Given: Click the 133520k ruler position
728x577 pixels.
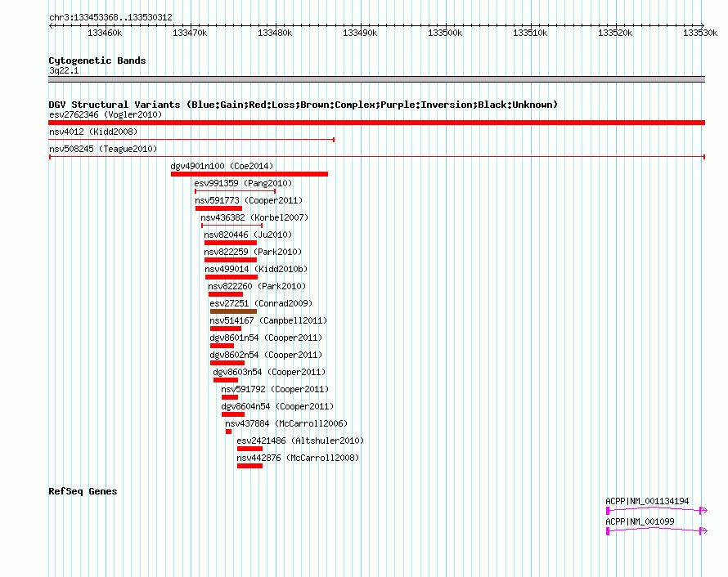Looking at the screenshot, I should pyautogui.click(x=615, y=33).
